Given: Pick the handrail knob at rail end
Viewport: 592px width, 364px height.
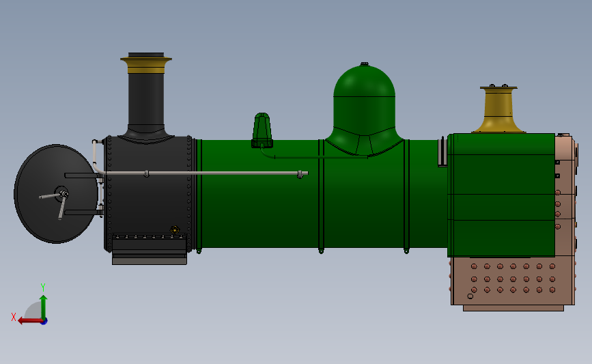Looking at the screenshot, I should (x=300, y=174).
